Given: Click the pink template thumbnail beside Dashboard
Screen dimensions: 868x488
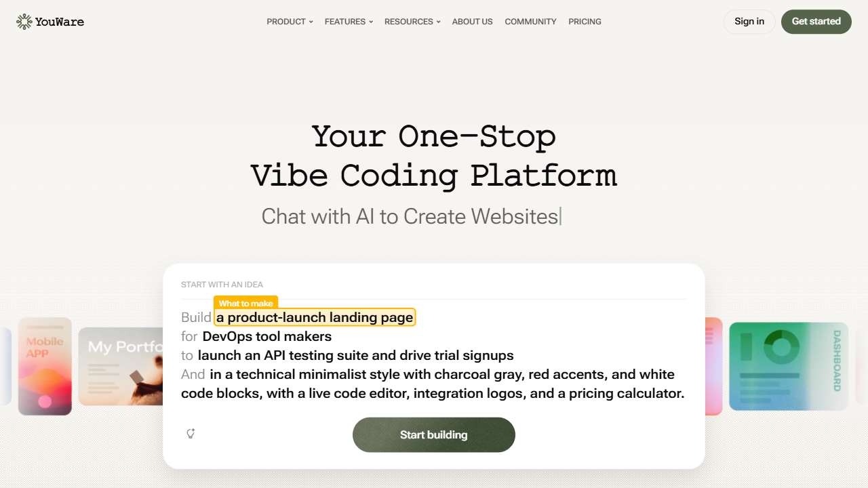Looking at the screenshot, I should tap(713, 366).
